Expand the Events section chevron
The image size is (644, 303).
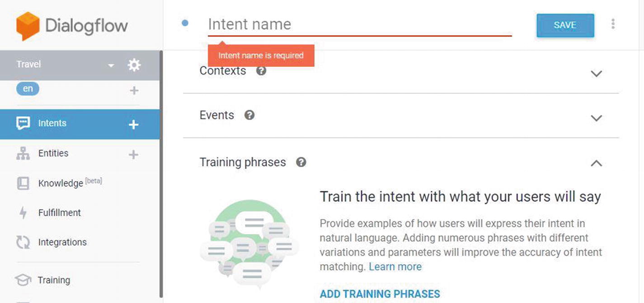597,118
